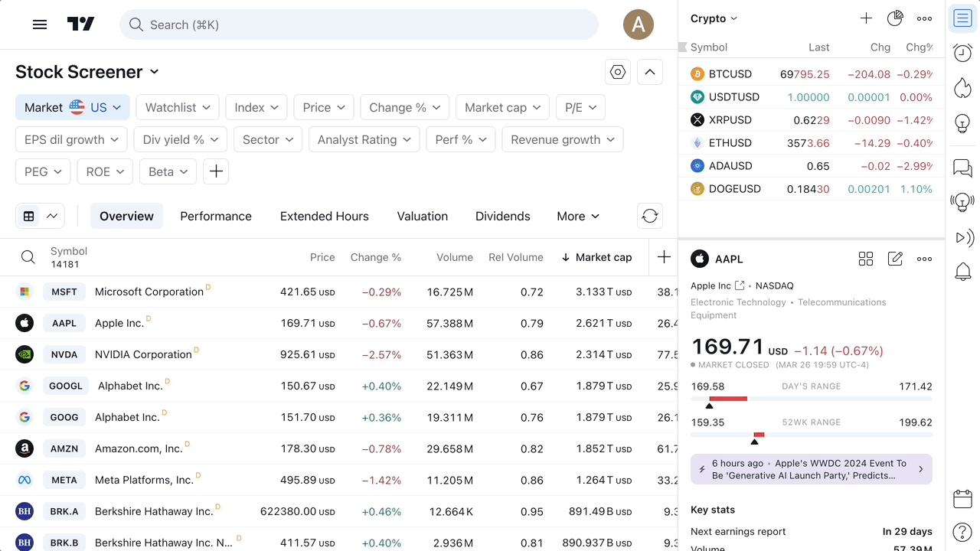The width and height of the screenshot is (980, 551).
Task: Collapse the screener filters panel
Action: point(650,72)
